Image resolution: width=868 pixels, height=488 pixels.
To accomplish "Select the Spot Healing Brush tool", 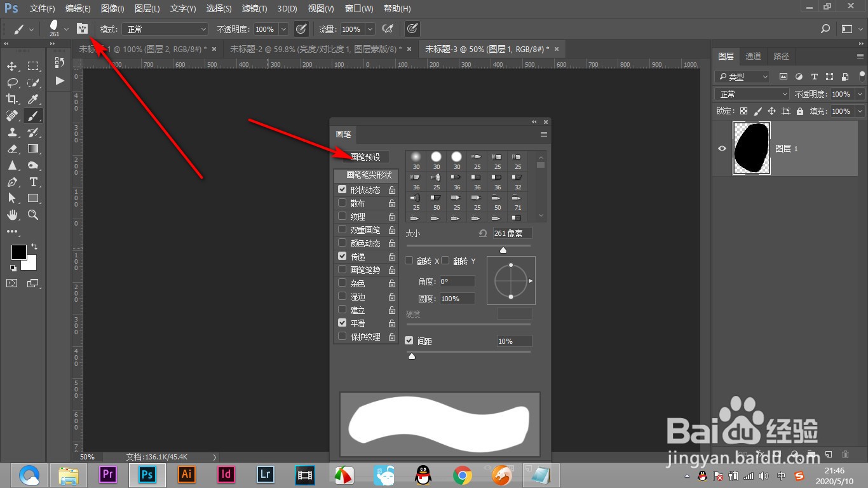I will (12, 116).
